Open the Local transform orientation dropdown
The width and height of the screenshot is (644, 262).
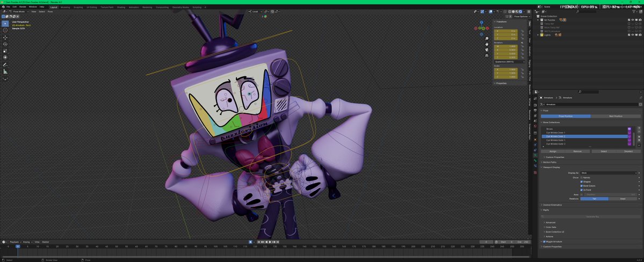(256, 11)
